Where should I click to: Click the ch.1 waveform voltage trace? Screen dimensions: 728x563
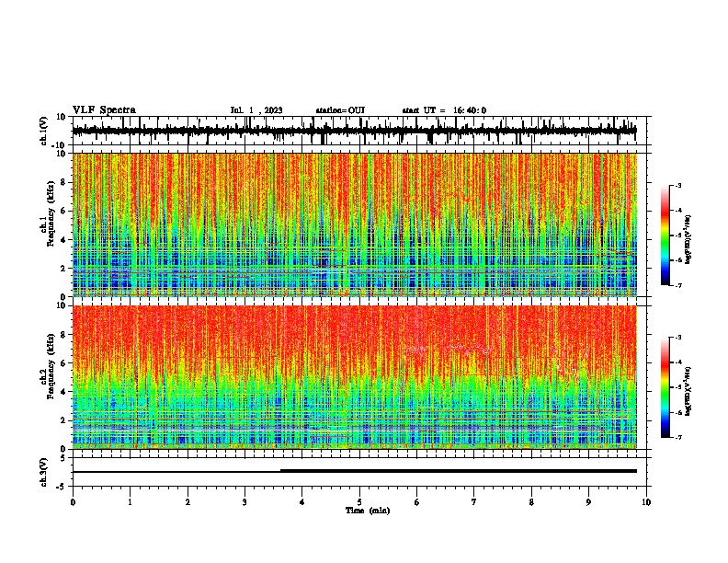354,131
